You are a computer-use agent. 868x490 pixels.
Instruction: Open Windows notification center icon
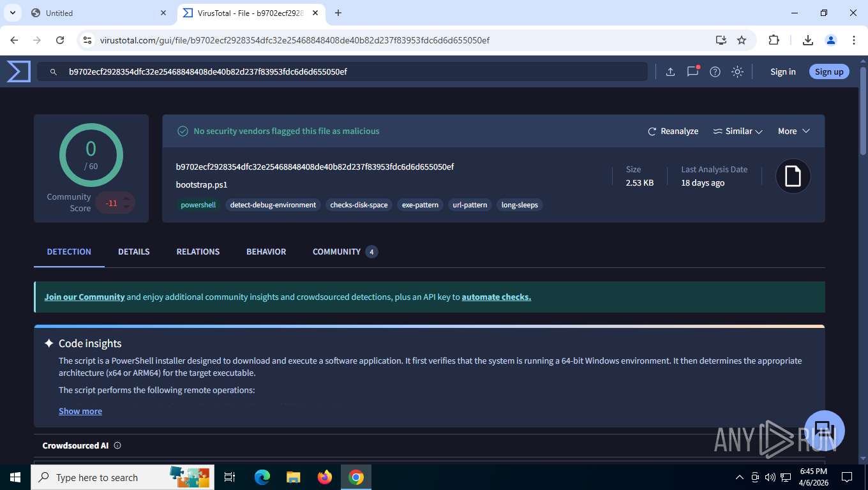coord(847,477)
